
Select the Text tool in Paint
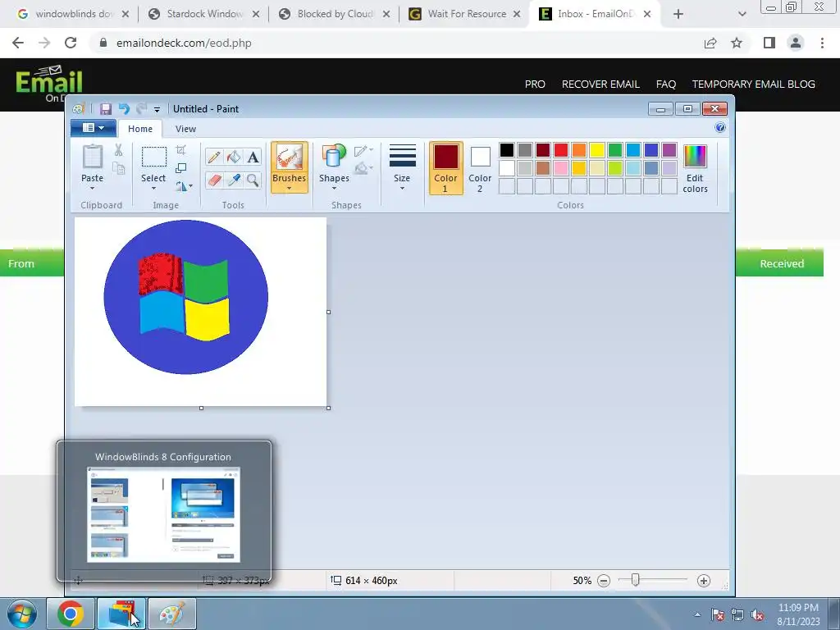click(253, 157)
